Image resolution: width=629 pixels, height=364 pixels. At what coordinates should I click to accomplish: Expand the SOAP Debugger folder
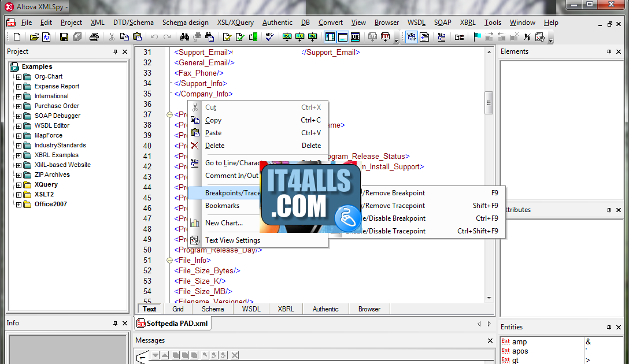click(x=18, y=116)
